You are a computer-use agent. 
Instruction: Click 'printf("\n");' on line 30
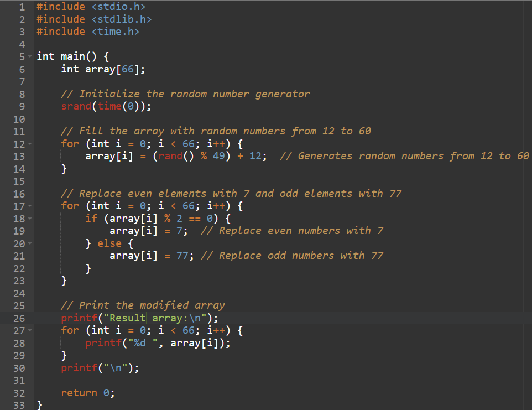point(100,368)
